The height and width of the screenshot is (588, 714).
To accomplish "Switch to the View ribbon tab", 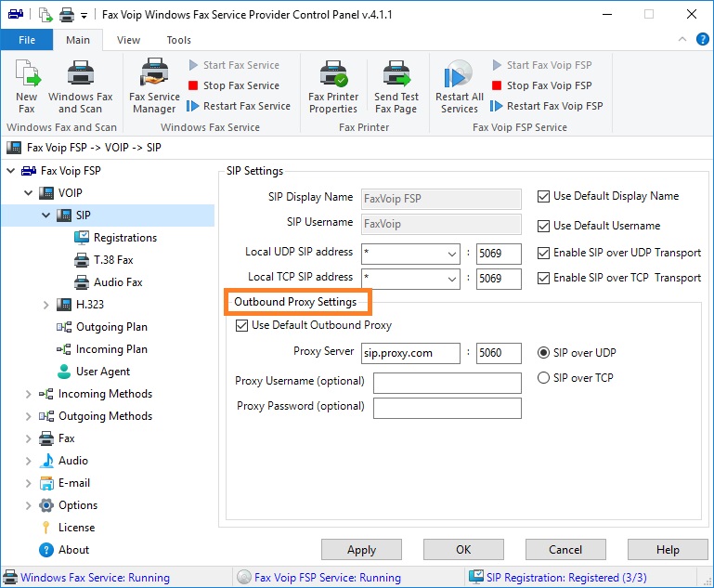I will [x=128, y=40].
